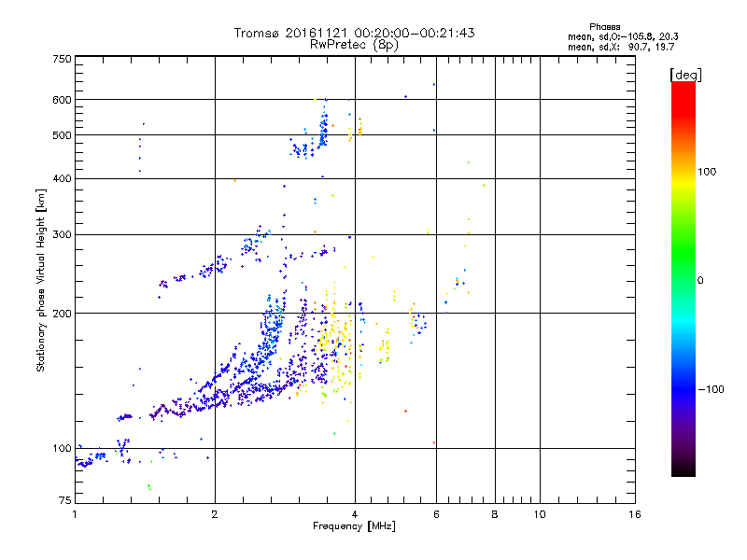Click the x-axis '10' tick label
Image resolution: width=747 pixels, height=560 pixels.
(540, 514)
